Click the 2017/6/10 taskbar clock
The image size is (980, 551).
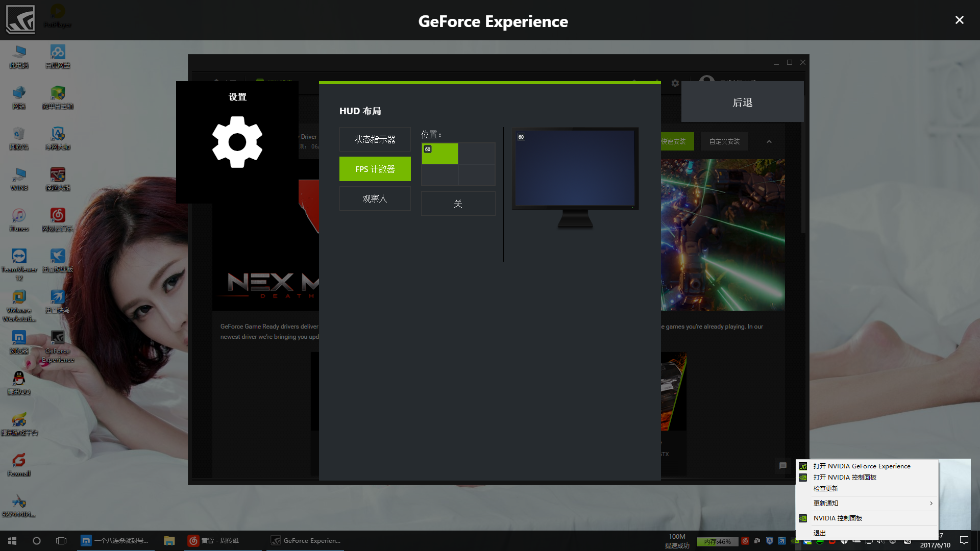[x=935, y=545]
